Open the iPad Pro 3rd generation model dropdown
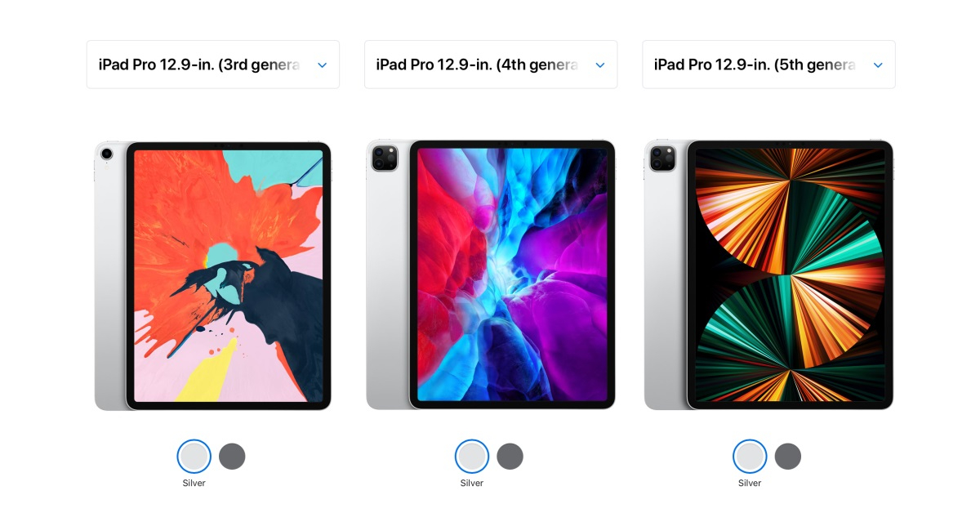The image size is (980, 513). coord(213,65)
